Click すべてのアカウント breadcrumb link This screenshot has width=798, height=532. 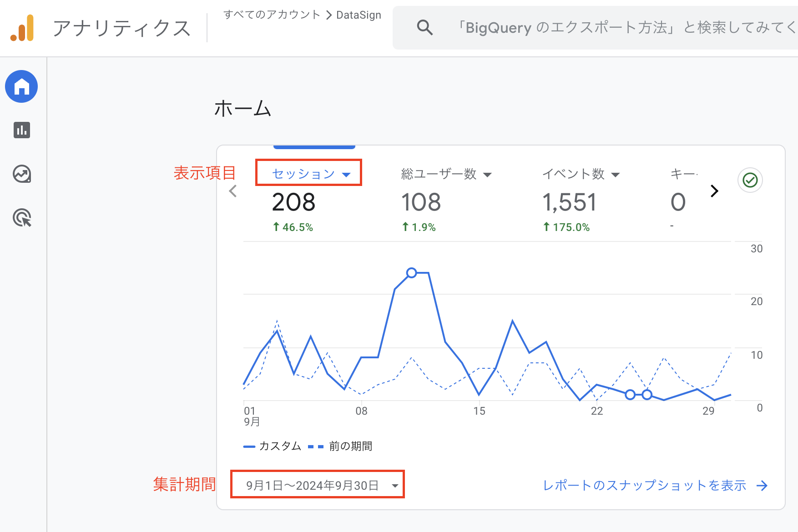pos(272,15)
